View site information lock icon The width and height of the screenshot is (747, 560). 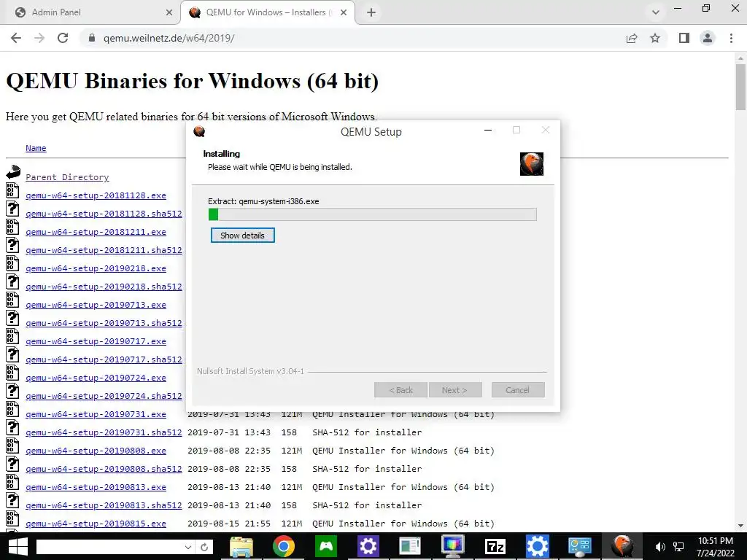92,38
